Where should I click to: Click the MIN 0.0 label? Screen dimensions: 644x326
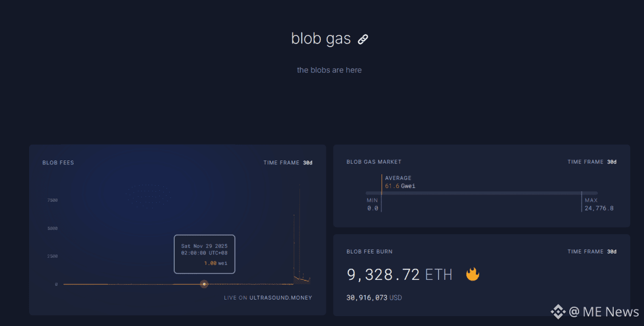coord(373,205)
